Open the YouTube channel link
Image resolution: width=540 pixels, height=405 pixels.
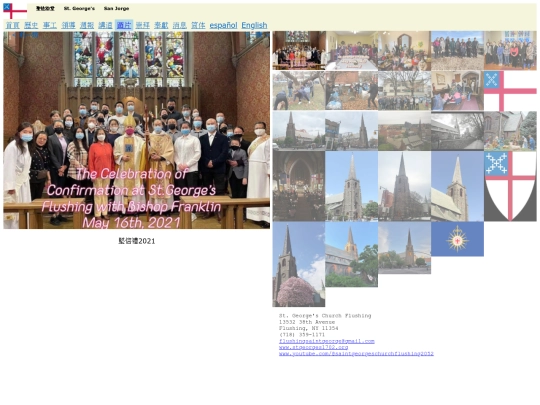pyautogui.click(x=356, y=353)
